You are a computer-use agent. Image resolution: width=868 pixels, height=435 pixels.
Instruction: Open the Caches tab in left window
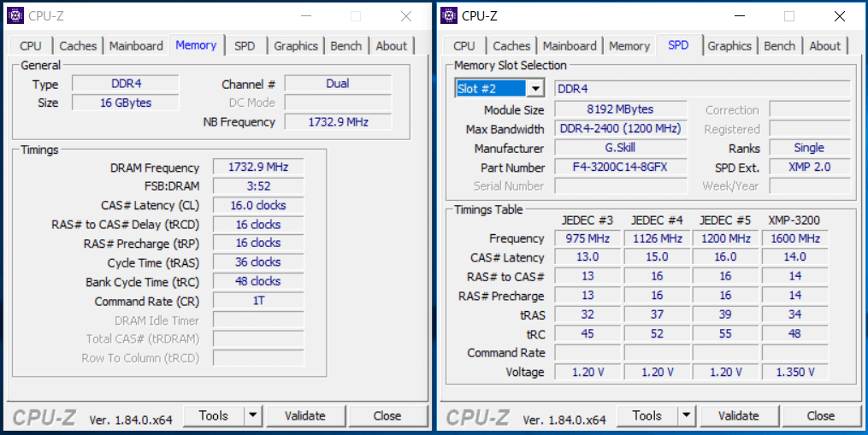coord(79,46)
